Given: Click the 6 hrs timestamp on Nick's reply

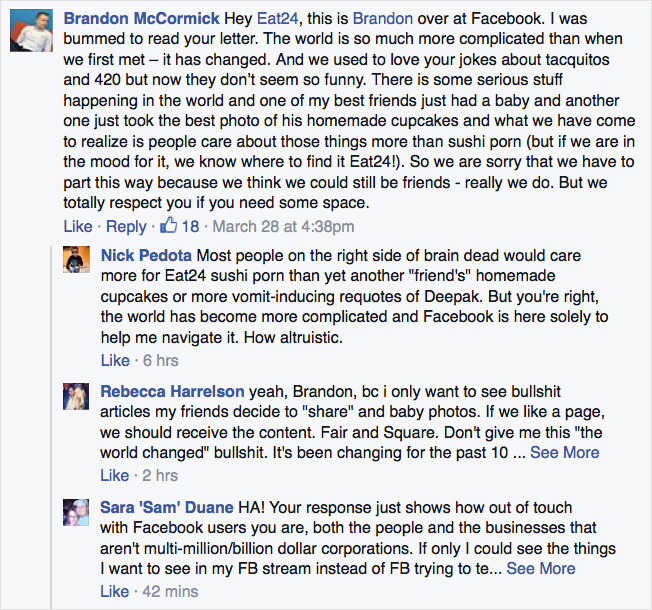Looking at the screenshot, I should 160,360.
